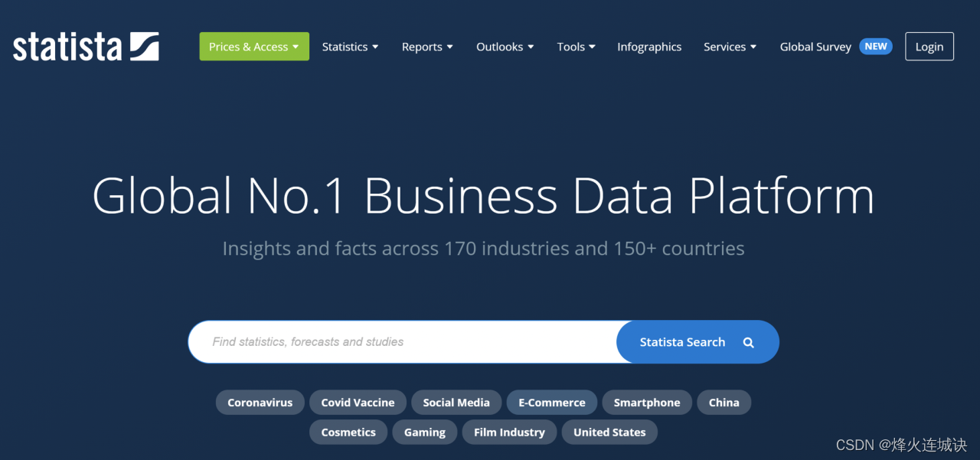Open the Outlooks dropdown menu
Image resolution: width=980 pixels, height=460 pixels.
(x=505, y=47)
